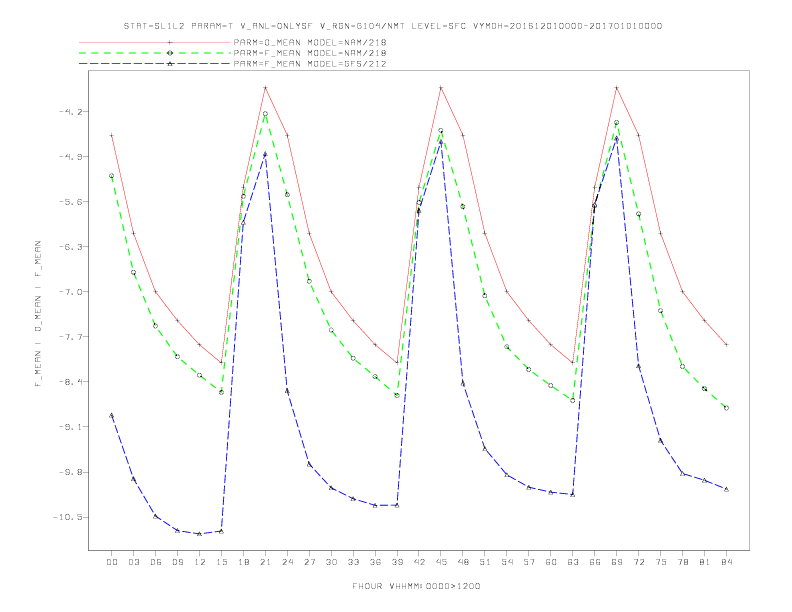
Task: Click x-axis forecast hour label 06
Action: pos(156,562)
